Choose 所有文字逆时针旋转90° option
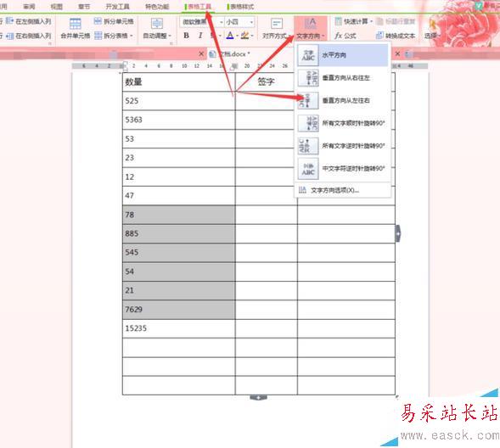The height and width of the screenshot is (448, 500). (342, 146)
